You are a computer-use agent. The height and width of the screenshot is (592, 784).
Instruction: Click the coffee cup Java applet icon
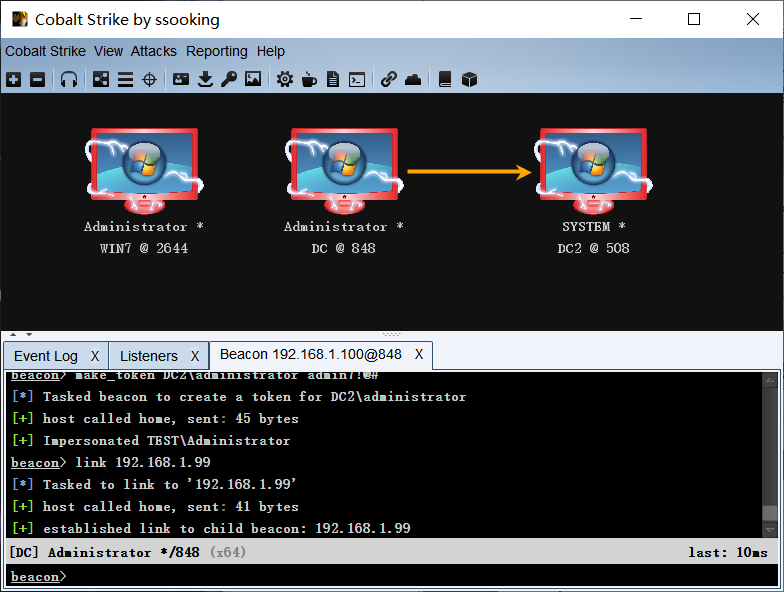tap(309, 79)
